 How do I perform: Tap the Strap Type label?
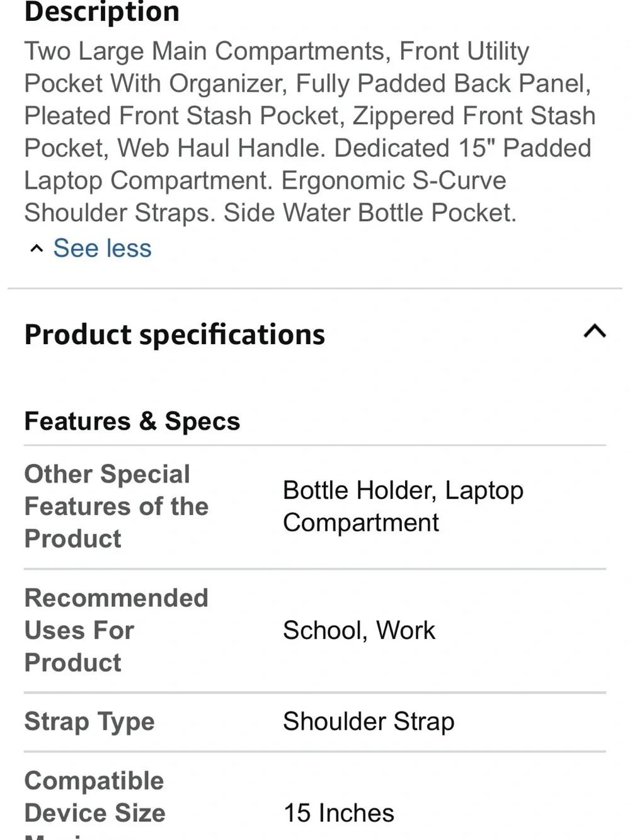pos(89,722)
